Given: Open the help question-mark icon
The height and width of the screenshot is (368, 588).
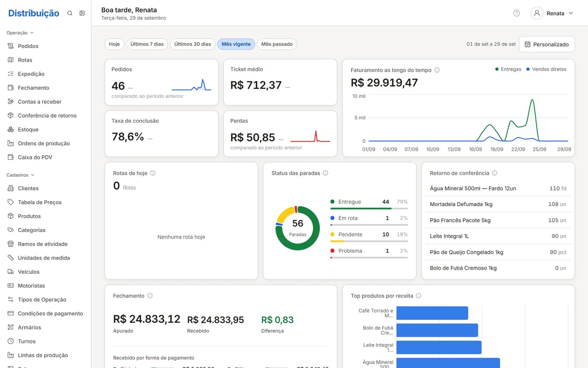Looking at the screenshot, I should (516, 13).
